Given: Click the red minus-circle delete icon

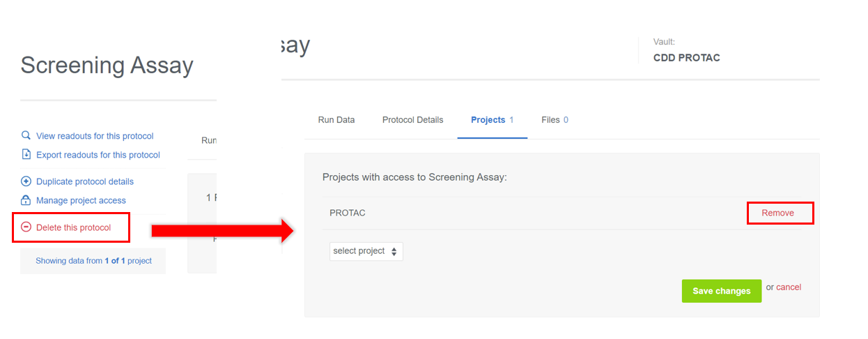Looking at the screenshot, I should (x=26, y=227).
